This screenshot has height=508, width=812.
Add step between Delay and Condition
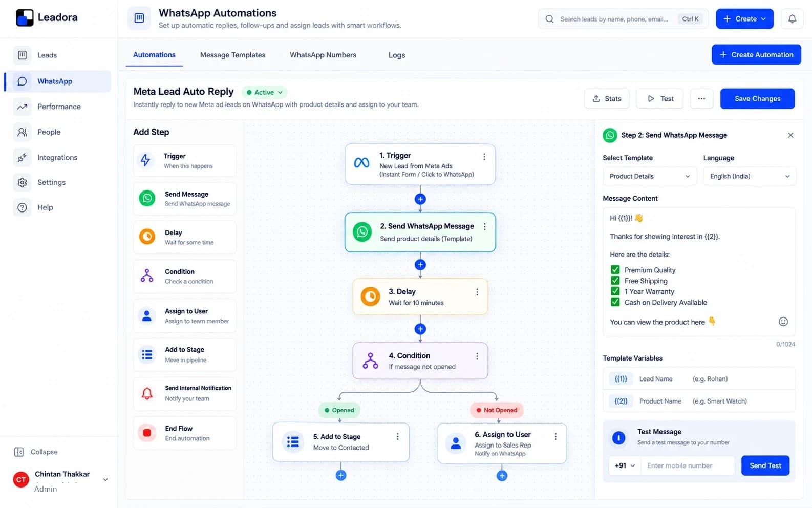pos(420,329)
